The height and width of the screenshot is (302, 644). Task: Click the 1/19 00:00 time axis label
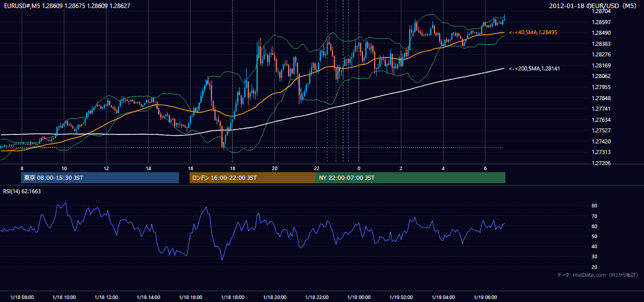coord(359,297)
